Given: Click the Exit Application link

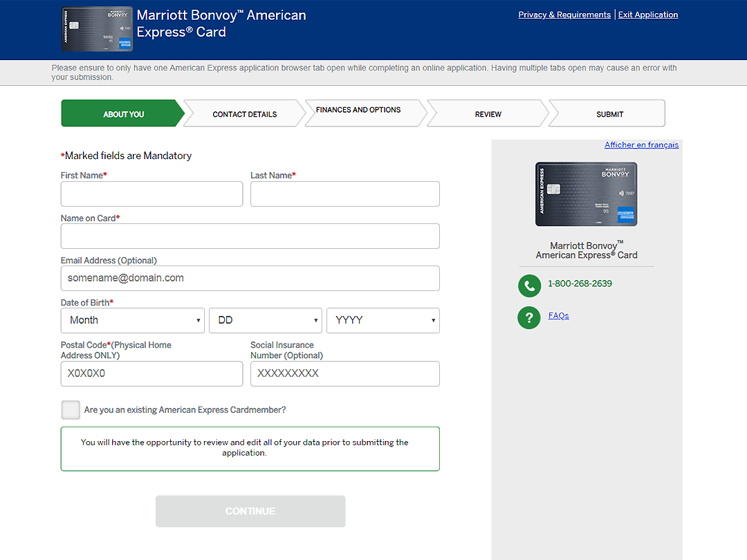Looking at the screenshot, I should (648, 15).
